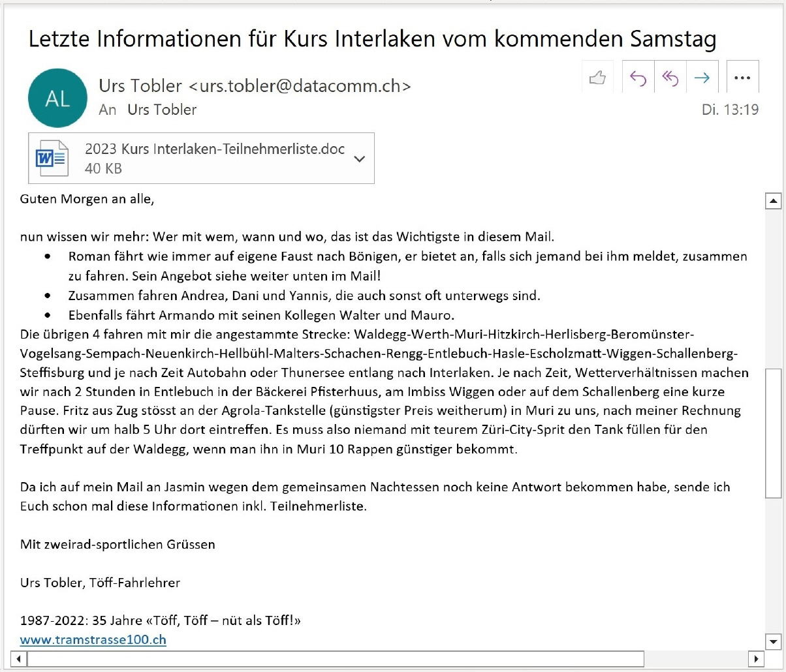Viewport: 786px width, 672px height.
Task: Click the horizontal scrollbar left arrow
Action: (18, 658)
